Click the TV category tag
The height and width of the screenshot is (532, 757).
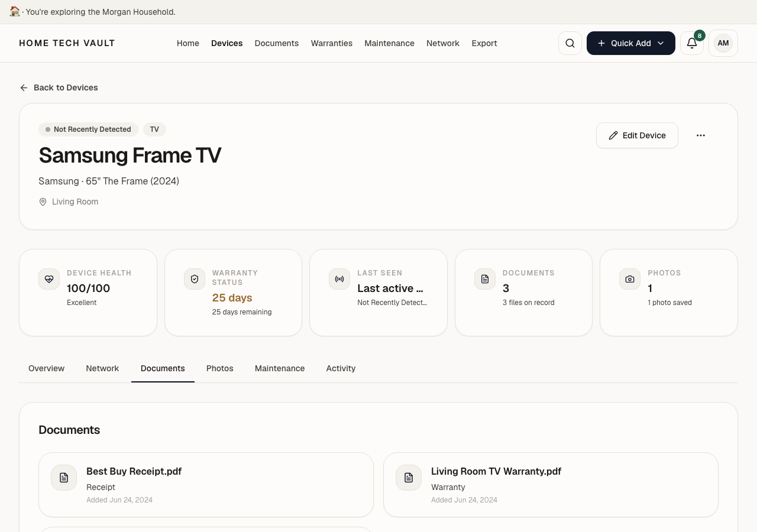[x=154, y=129]
